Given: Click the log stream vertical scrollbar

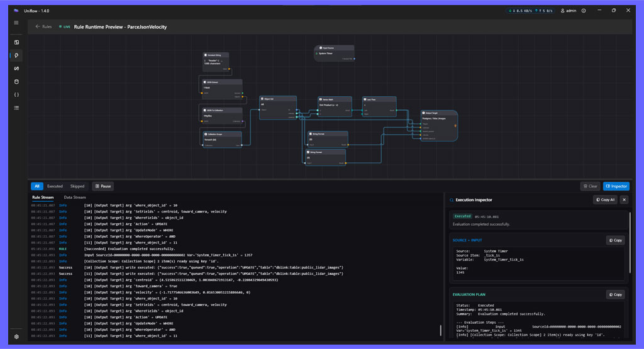Looking at the screenshot, I should tap(441, 330).
